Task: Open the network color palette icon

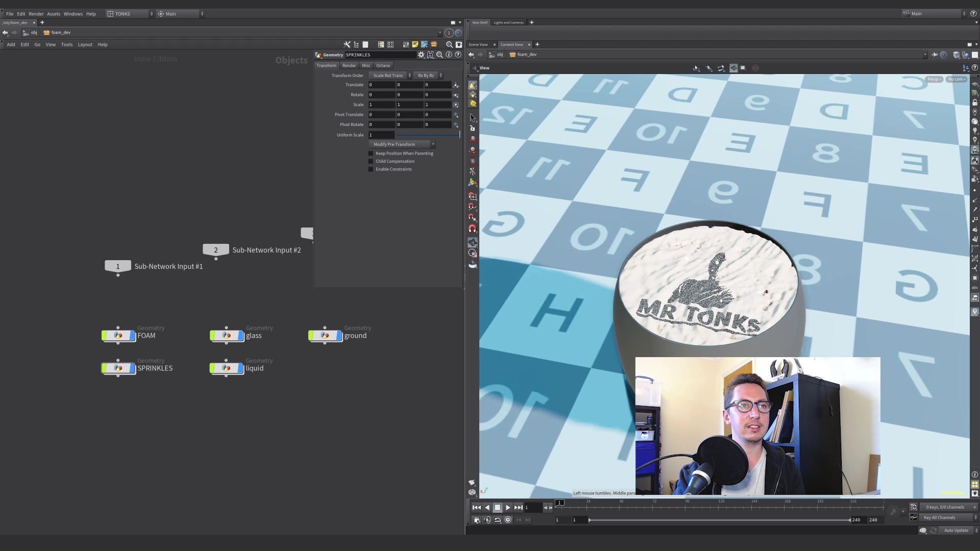Action: pos(381,44)
